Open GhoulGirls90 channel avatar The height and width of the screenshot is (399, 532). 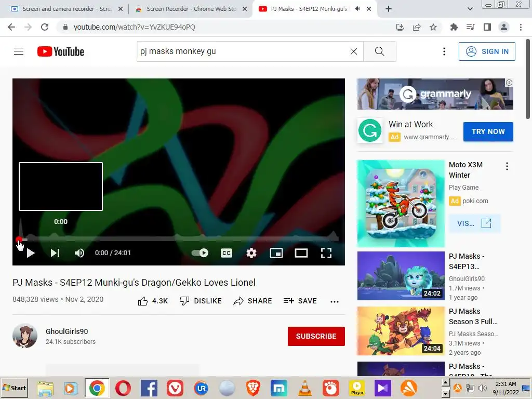25,336
